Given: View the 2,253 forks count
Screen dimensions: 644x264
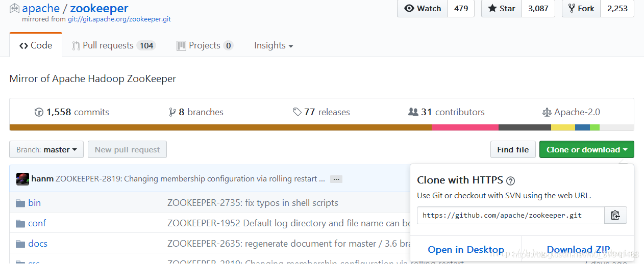Looking at the screenshot, I should click(617, 8).
